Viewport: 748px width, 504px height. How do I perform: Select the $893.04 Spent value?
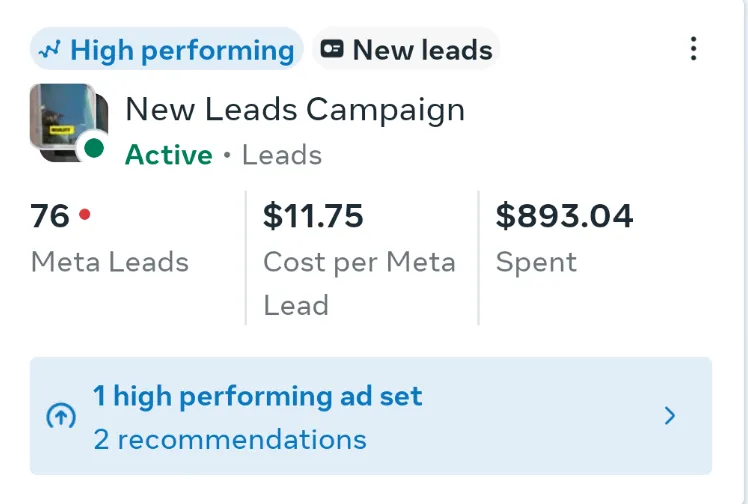click(x=564, y=216)
